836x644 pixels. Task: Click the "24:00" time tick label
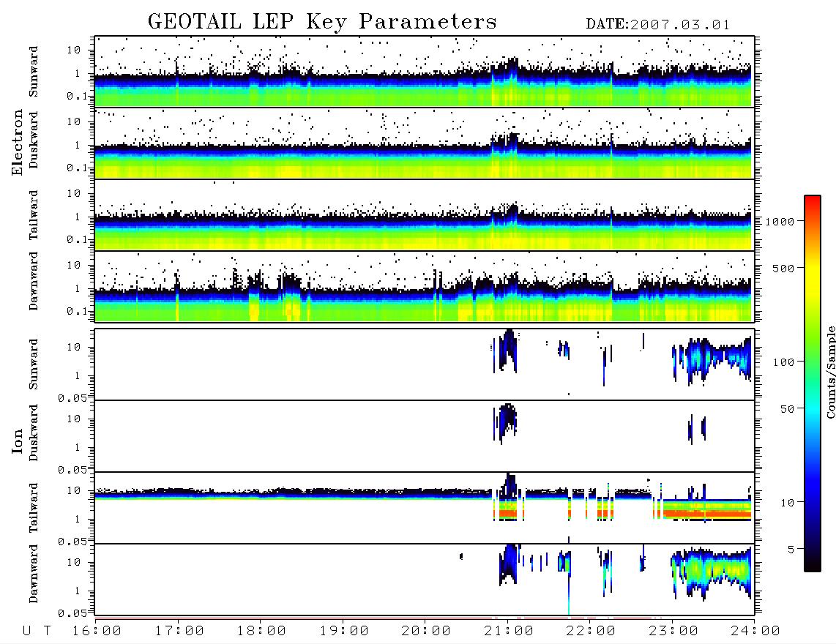[755, 632]
